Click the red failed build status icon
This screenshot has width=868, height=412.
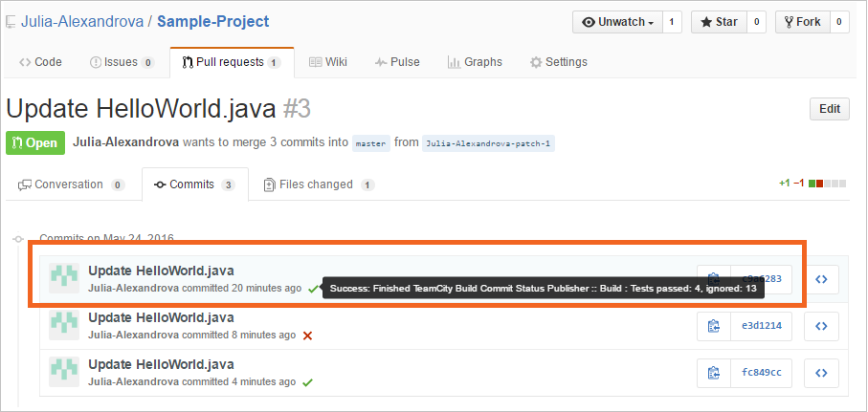(x=307, y=336)
